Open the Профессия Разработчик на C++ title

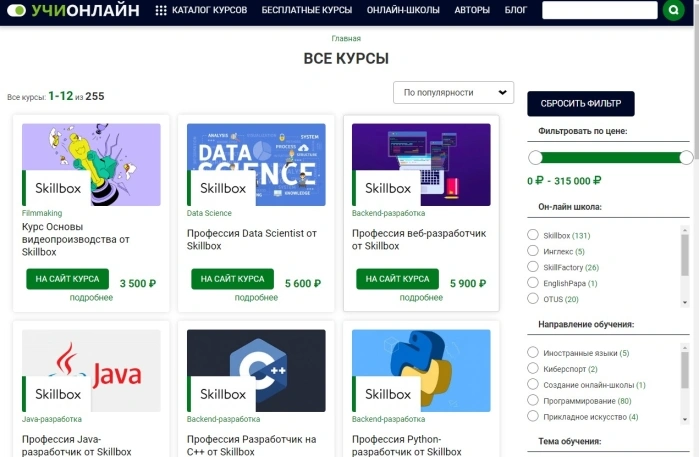click(x=252, y=445)
